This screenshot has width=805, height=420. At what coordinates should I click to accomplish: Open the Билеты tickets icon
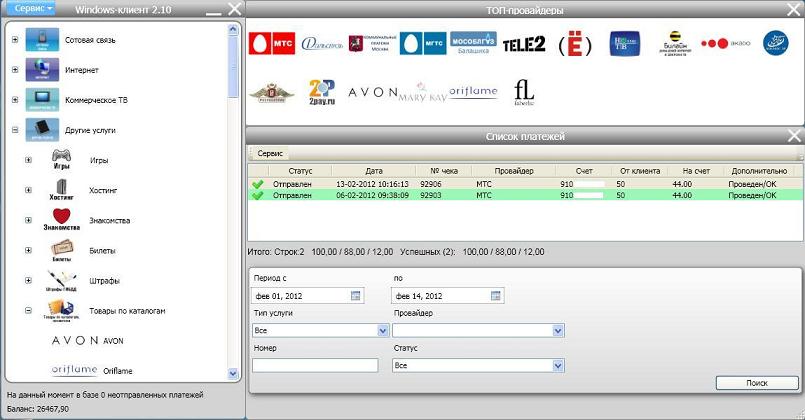point(62,251)
